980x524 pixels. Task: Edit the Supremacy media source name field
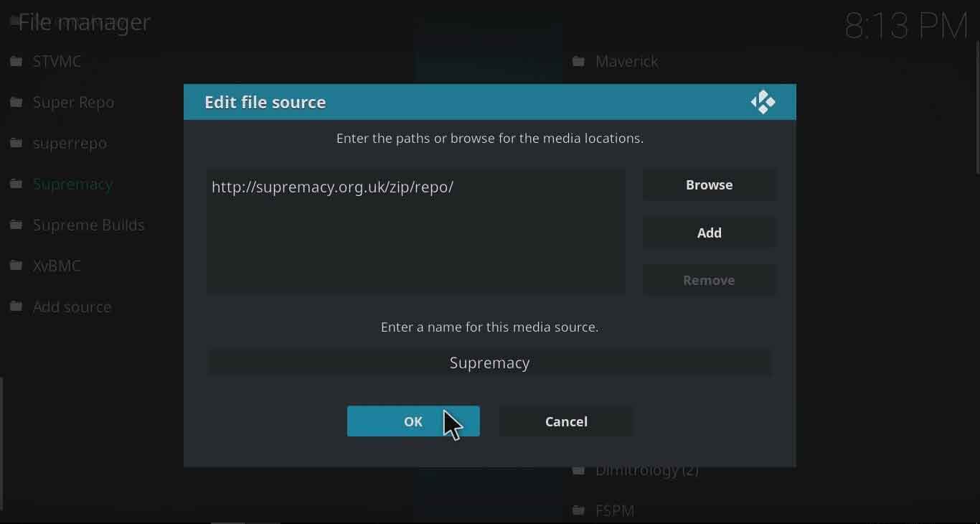coord(489,362)
